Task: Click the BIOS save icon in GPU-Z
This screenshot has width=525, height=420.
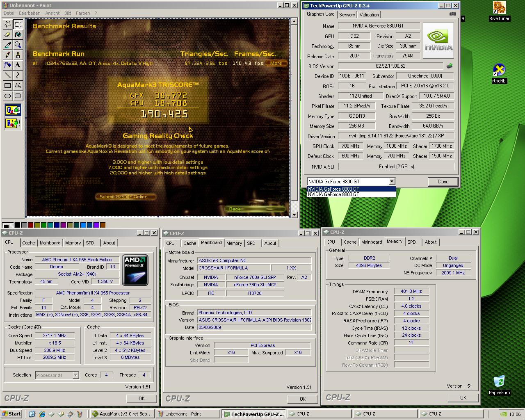Action: tap(450, 66)
